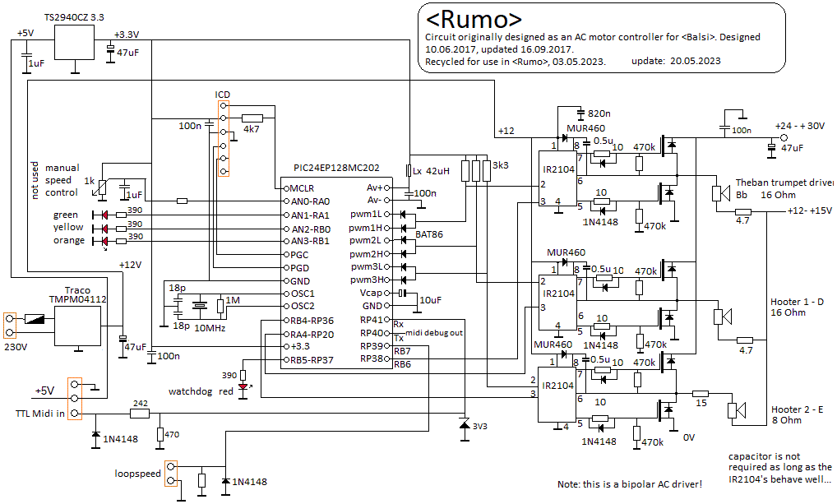837x504 pixels.
Task: Select the bipolar AC driver note text
Action: pyautogui.click(x=627, y=484)
